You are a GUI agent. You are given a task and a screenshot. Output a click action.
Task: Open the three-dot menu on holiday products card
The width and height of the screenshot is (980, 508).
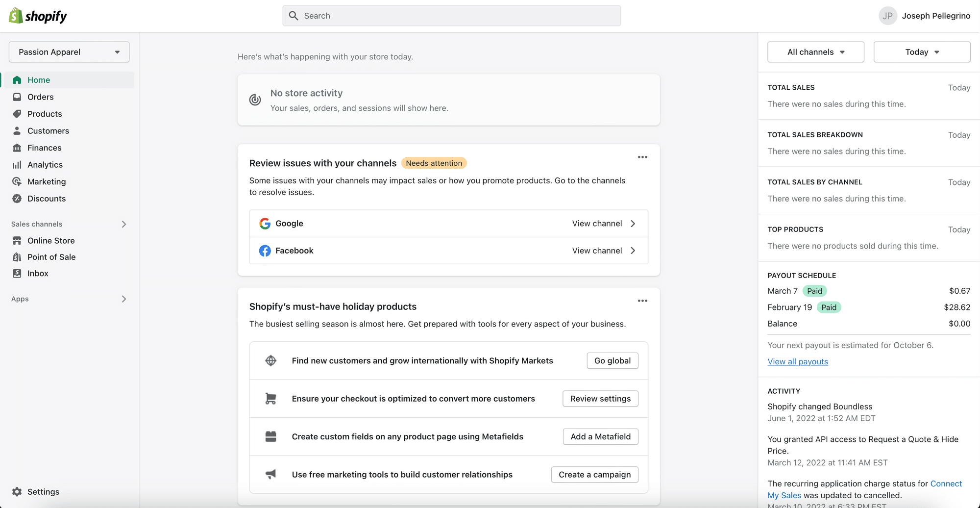(642, 301)
